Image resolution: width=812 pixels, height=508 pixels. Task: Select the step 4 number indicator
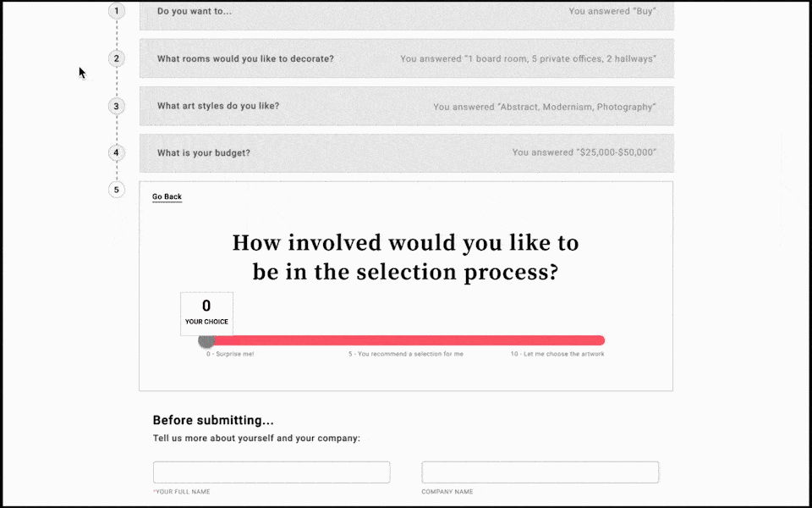point(117,153)
